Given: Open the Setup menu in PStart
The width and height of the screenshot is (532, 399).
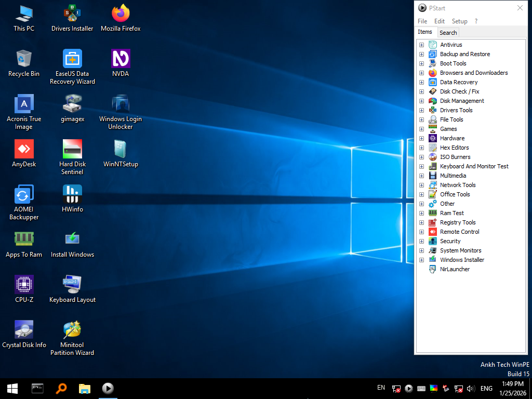Looking at the screenshot, I should (459, 21).
